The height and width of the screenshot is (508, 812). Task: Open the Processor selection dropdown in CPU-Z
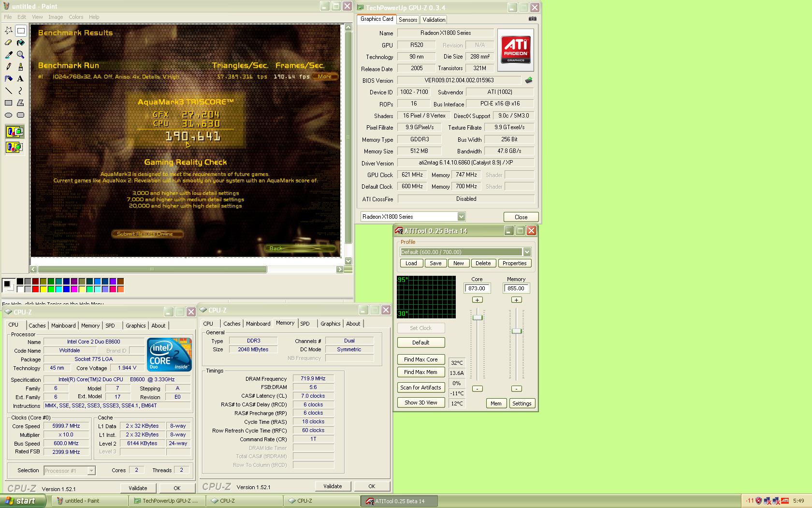click(x=91, y=471)
